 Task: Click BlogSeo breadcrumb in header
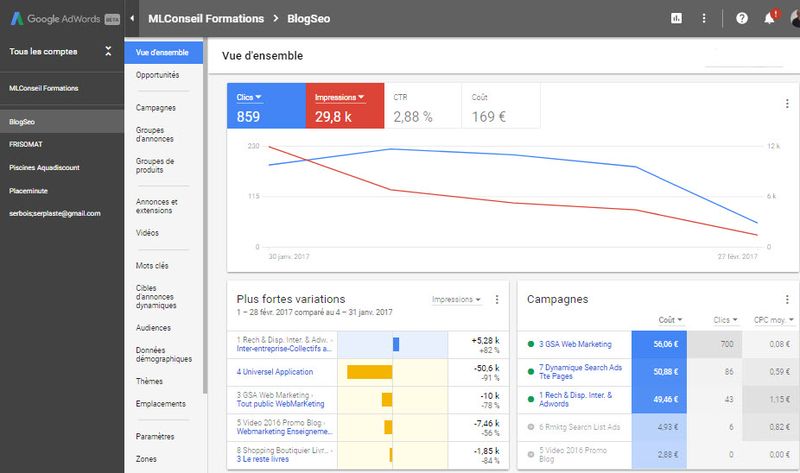pos(309,18)
